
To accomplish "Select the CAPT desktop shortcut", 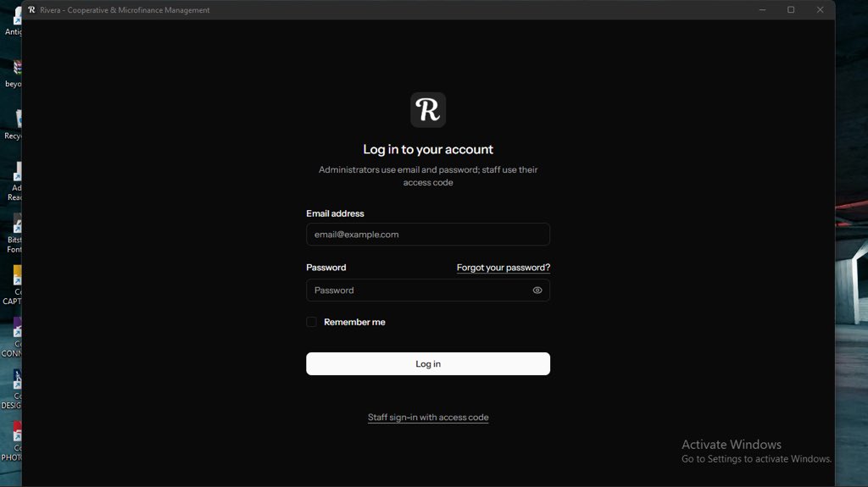I will [12, 285].
